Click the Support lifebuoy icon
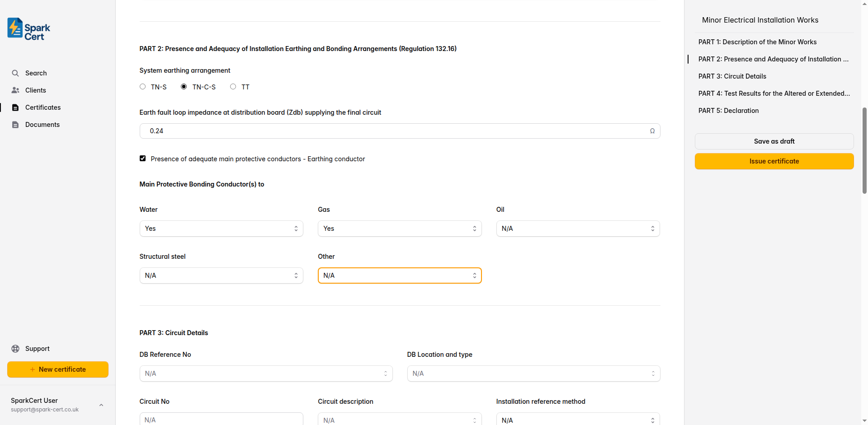 pyautogui.click(x=15, y=348)
